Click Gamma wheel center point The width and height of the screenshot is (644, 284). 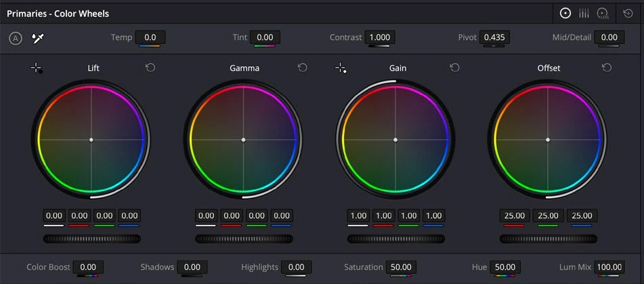243,140
